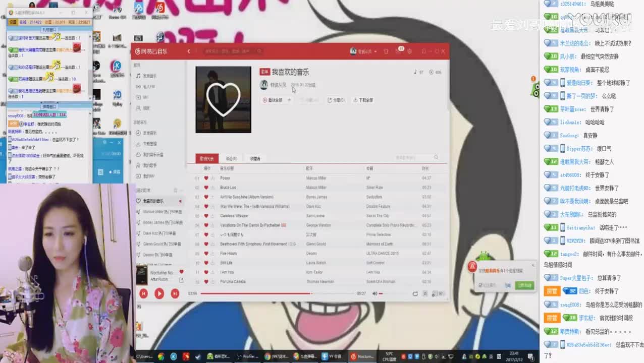The image size is (644, 363).
Task: Click the Play All button
Action: click(273, 100)
